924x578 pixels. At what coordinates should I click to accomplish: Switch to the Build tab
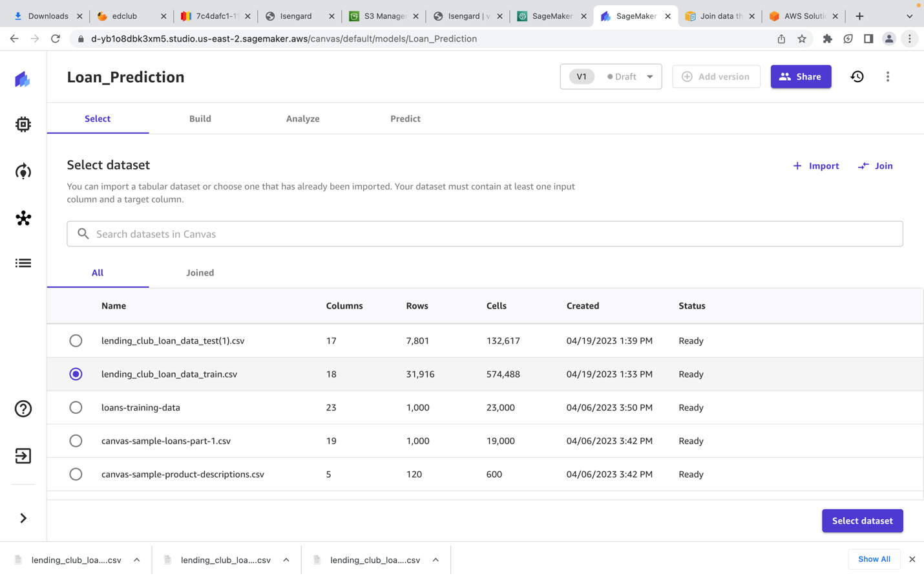200,119
